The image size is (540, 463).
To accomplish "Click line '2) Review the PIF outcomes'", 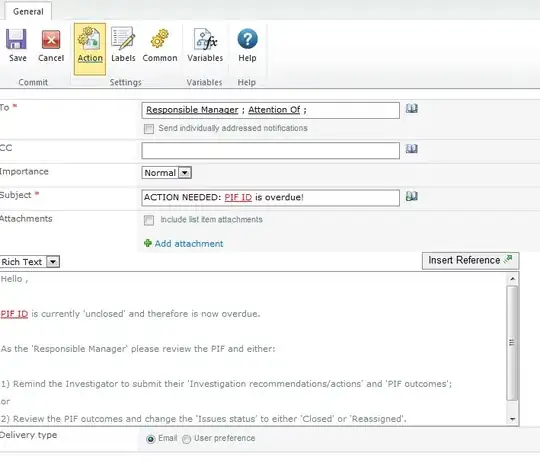I will click(x=204, y=419).
